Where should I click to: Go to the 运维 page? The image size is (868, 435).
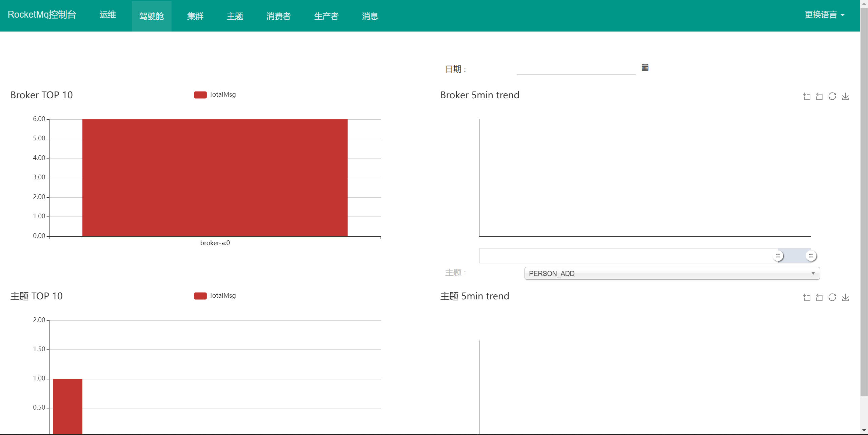pyautogui.click(x=108, y=15)
